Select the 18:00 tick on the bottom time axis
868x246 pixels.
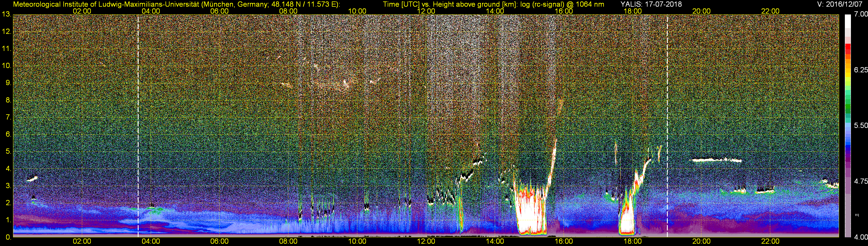(x=632, y=241)
